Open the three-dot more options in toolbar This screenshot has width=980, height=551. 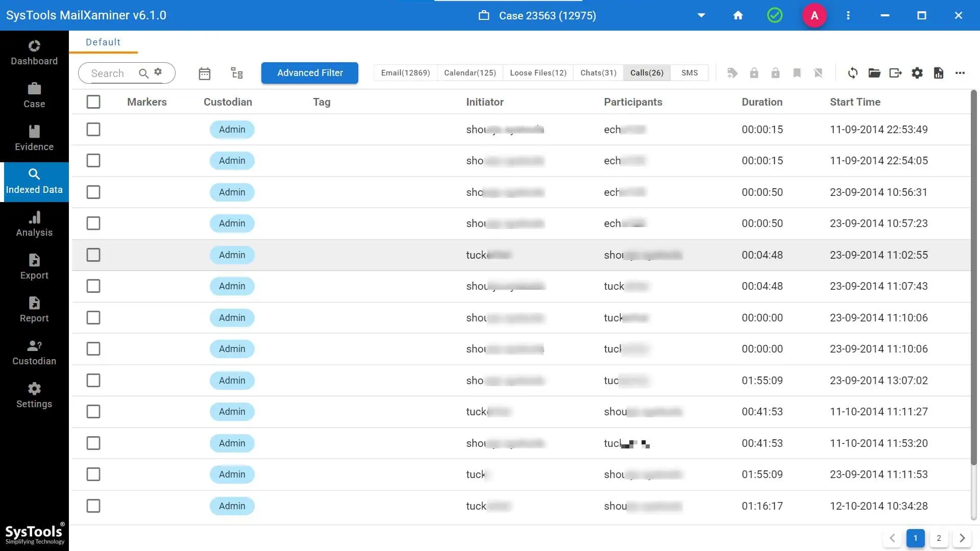point(960,73)
